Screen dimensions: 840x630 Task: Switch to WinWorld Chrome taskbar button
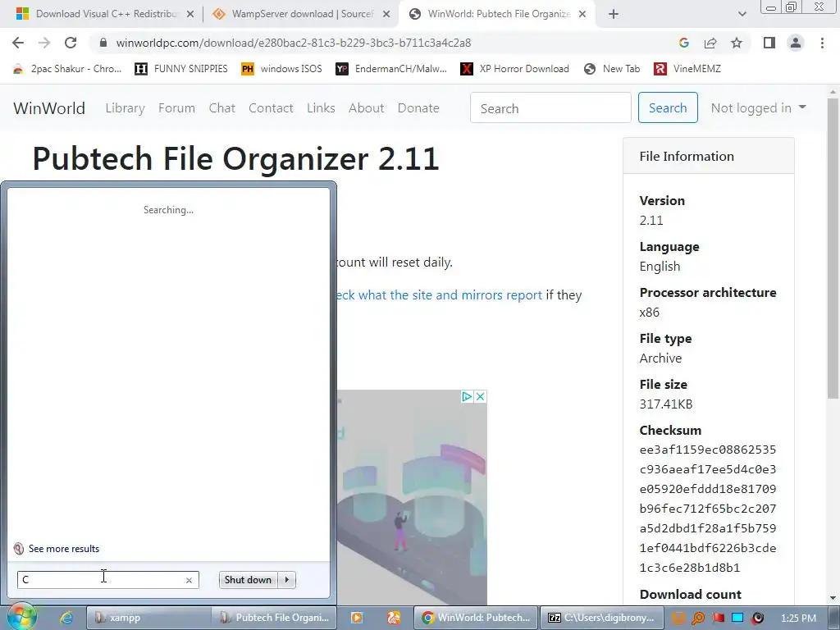click(x=476, y=618)
